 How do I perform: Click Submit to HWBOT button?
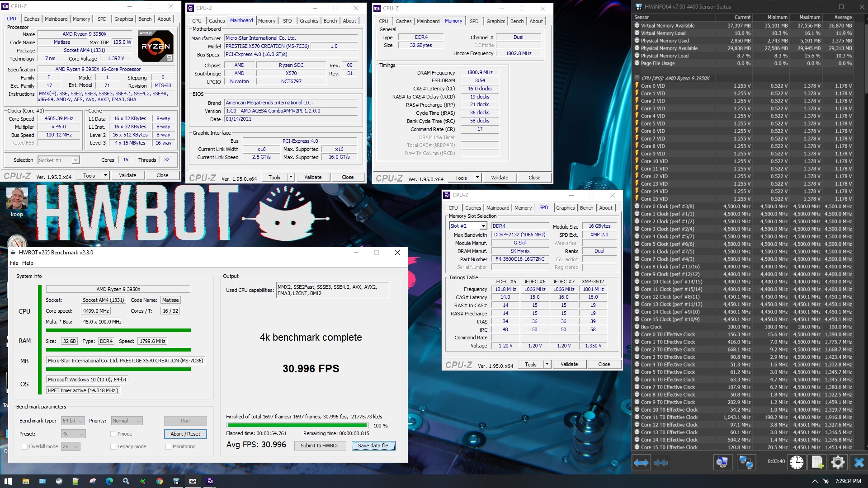click(320, 446)
